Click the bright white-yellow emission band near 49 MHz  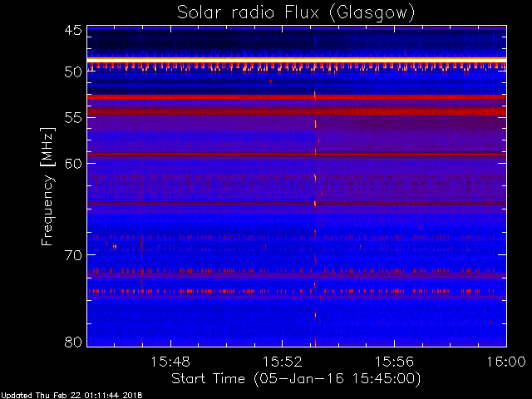click(x=297, y=60)
